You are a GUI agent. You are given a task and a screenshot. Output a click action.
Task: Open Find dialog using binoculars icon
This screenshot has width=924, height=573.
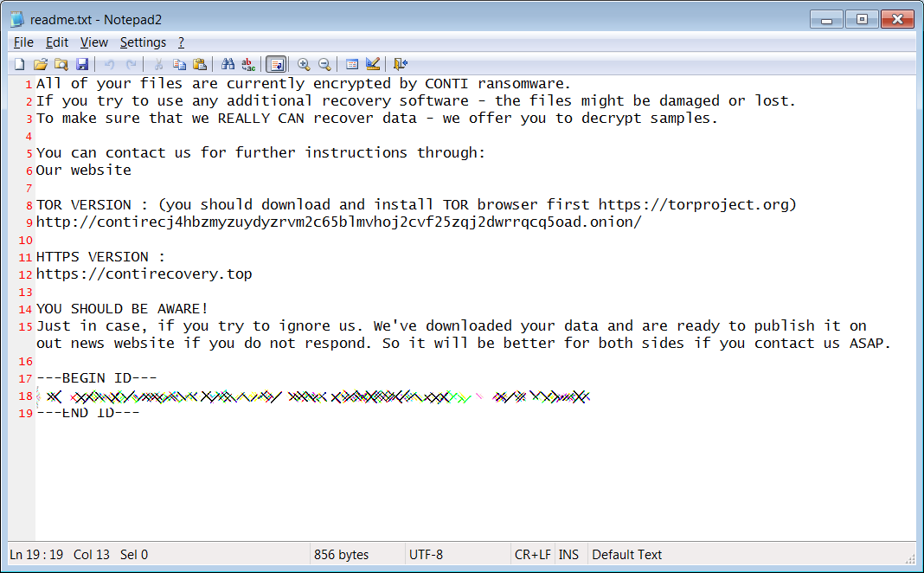(x=227, y=64)
